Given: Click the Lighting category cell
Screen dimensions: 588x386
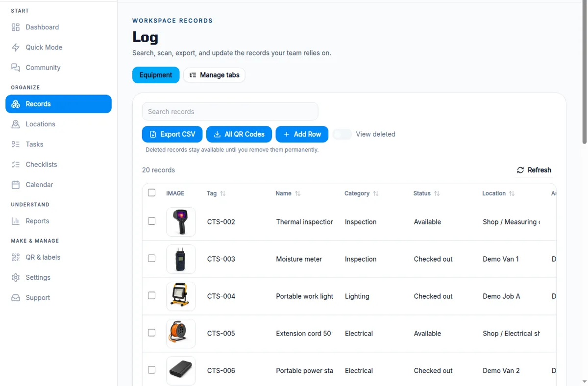Looking at the screenshot, I should coord(357,296).
